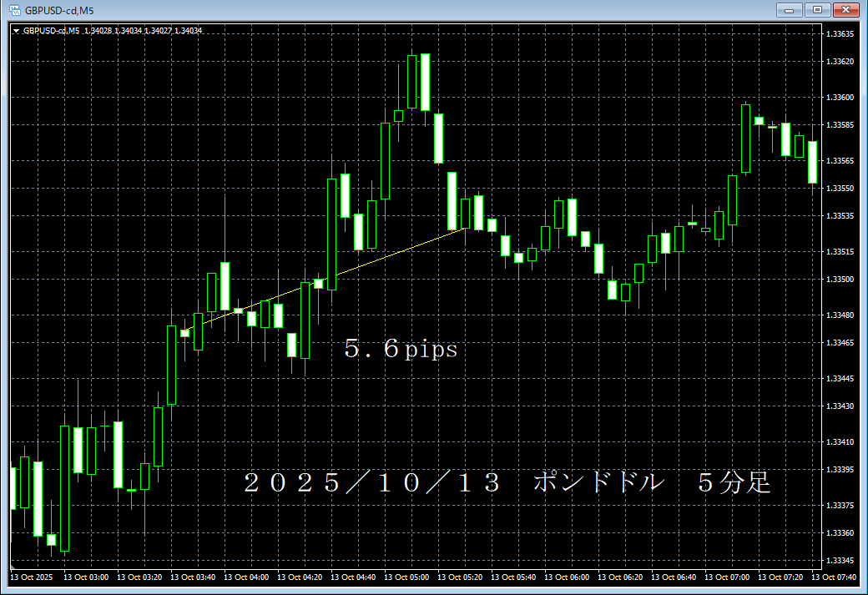
Task: Click the 1.33620 price scale value
Action: point(840,62)
